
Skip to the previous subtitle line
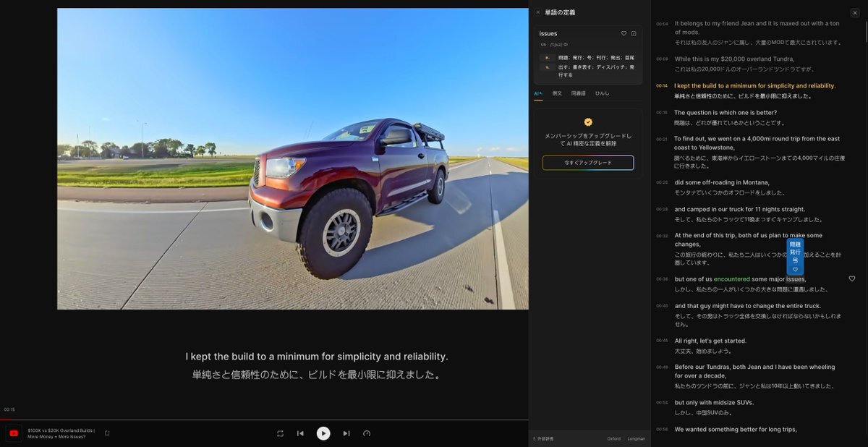[x=300, y=433]
